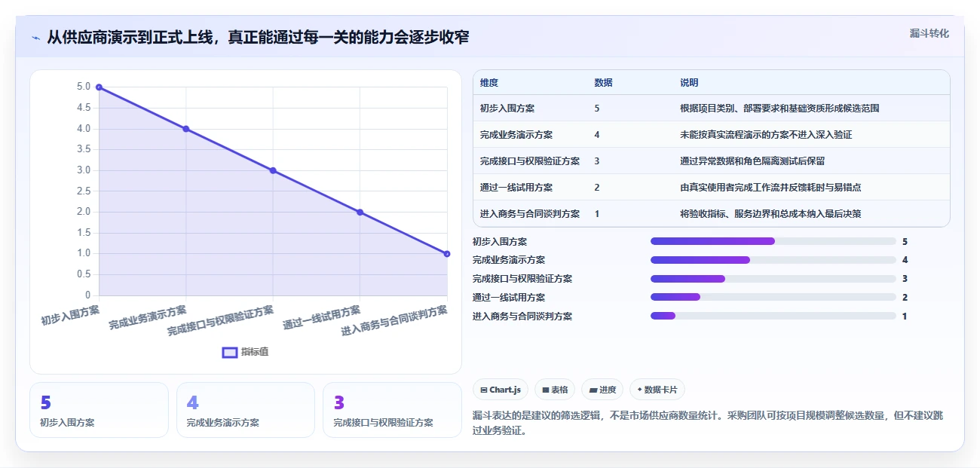Select the Chart.js tag chip
Screen dimensions: 980x468
click(501, 390)
